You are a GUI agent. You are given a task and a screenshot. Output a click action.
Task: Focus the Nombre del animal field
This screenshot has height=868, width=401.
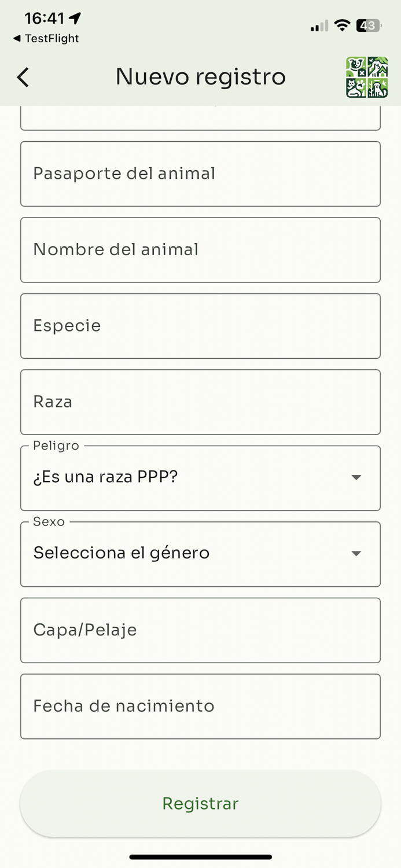(200, 249)
